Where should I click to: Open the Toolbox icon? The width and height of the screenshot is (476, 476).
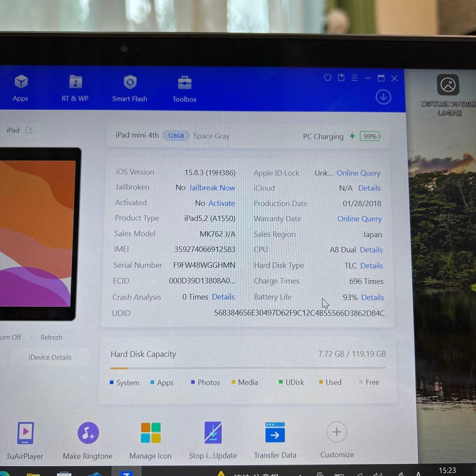pyautogui.click(x=184, y=83)
